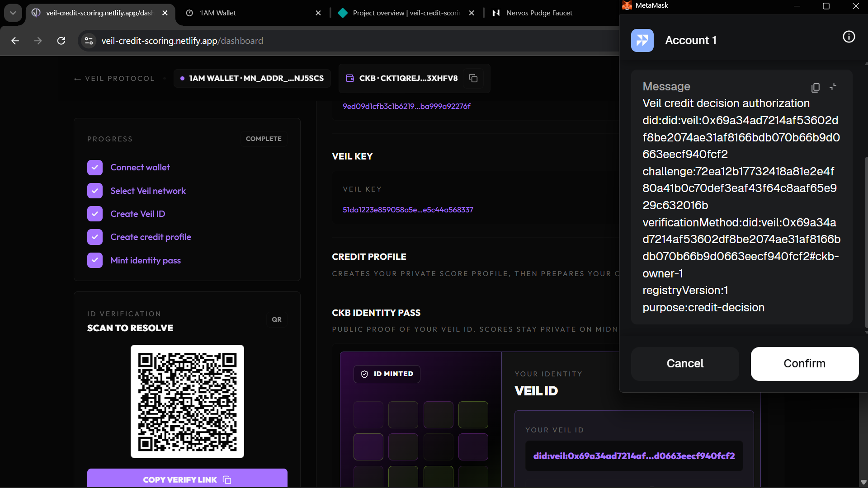868x488 pixels.
Task: Click the CKB IDENTITY PASS heading
Action: 376,313
